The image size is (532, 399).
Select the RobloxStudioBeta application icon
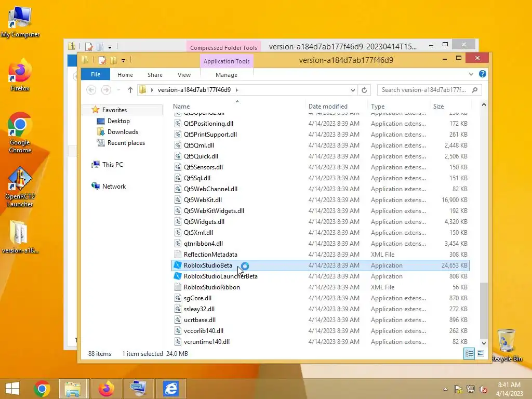[178, 265]
